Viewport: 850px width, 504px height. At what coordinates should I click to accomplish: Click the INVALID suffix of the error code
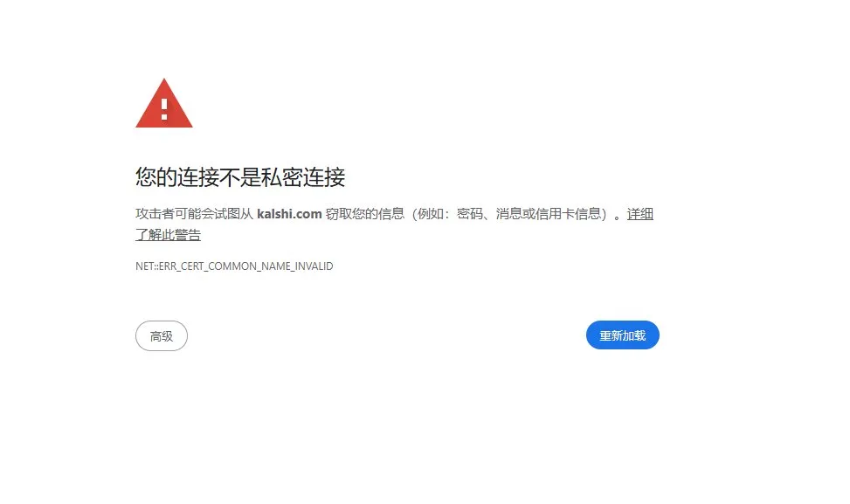tap(314, 266)
